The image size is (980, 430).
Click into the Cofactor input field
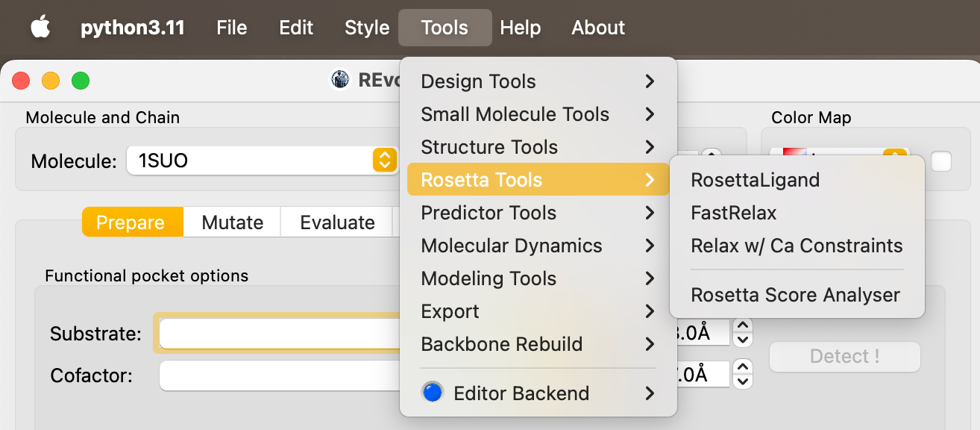pyautogui.click(x=280, y=376)
